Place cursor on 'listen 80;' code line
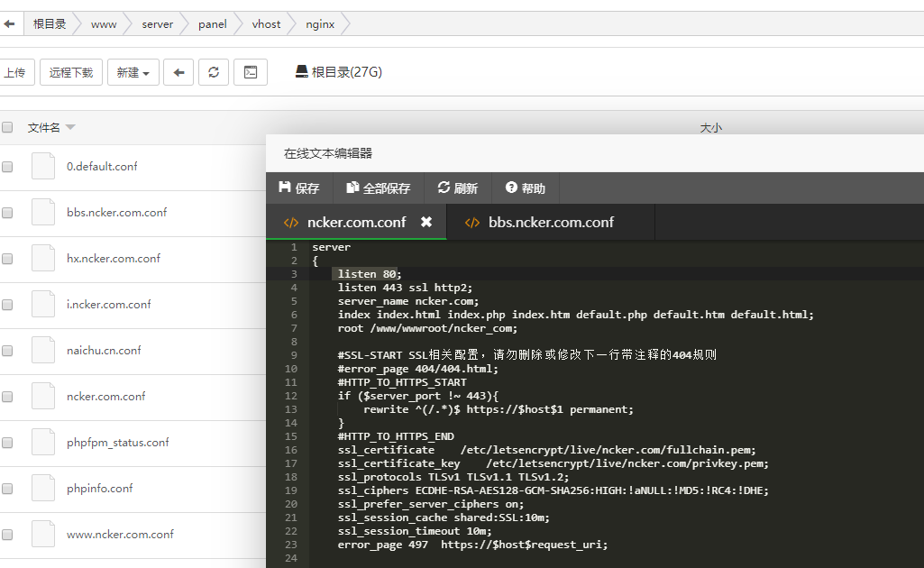 click(370, 274)
